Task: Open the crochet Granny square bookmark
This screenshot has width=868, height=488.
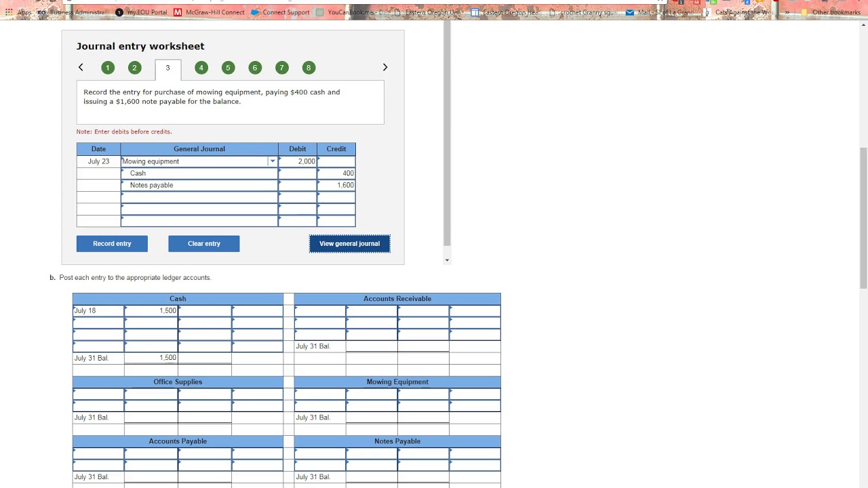Action: pyautogui.click(x=583, y=12)
